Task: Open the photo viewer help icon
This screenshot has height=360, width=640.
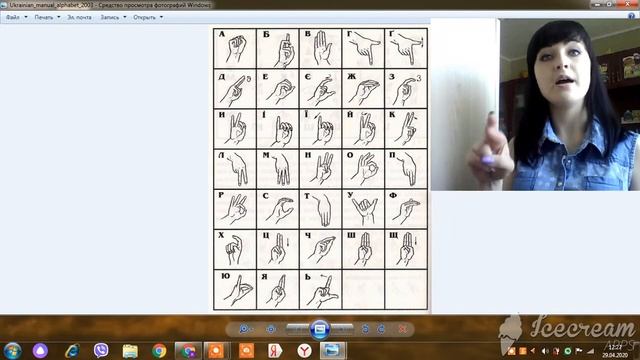Action: [x=631, y=16]
